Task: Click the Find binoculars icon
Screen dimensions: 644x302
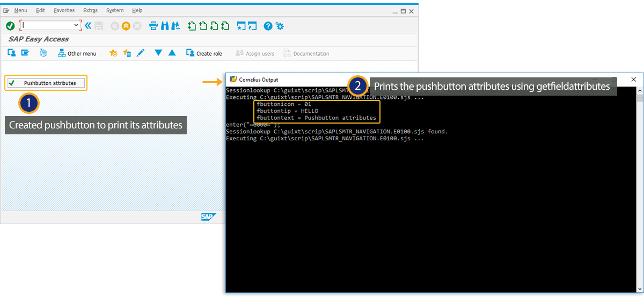Action: click(164, 25)
